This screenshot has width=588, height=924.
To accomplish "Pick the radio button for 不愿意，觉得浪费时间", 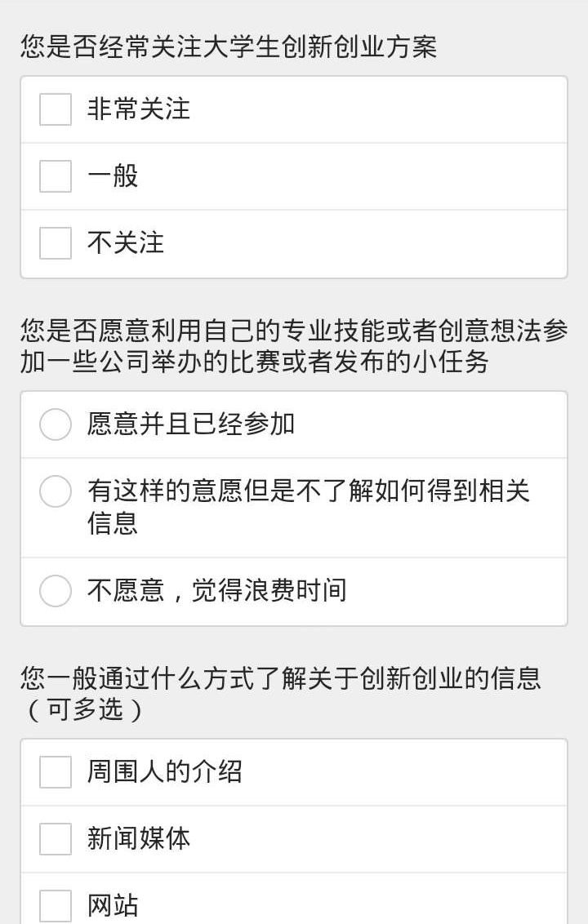I will pos(56,591).
